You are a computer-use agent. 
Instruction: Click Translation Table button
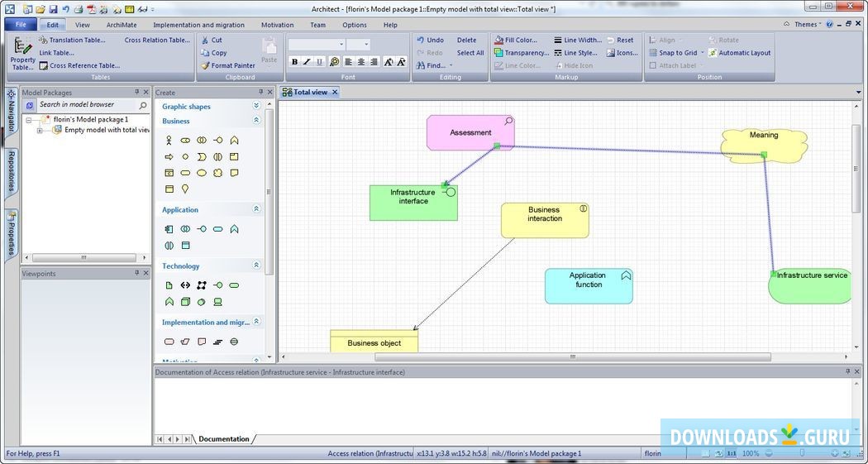tap(72, 40)
